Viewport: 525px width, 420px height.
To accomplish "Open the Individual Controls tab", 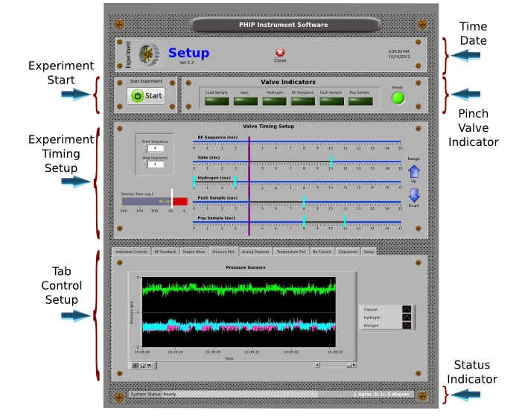I will click(x=132, y=252).
